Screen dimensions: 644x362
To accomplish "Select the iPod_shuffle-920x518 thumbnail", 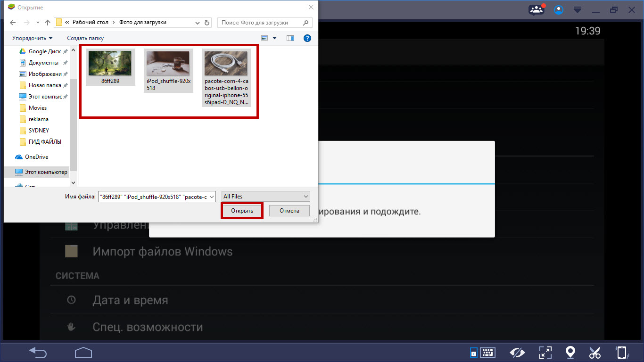I will click(x=168, y=71).
